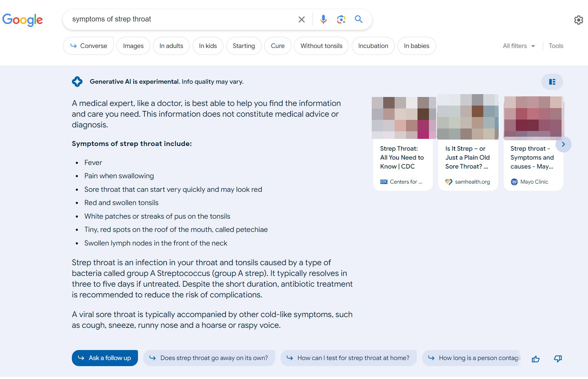Open the AI response layout view icon
Image resolution: width=588 pixels, height=379 pixels.
click(x=552, y=82)
